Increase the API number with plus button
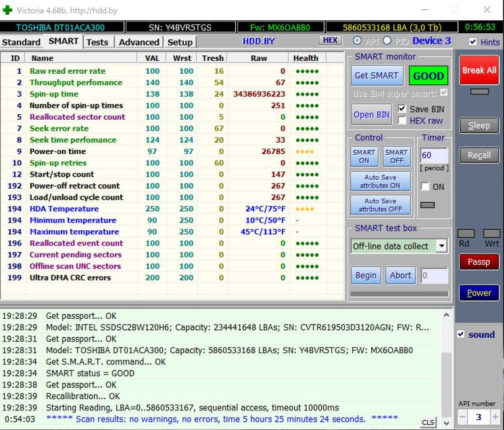The height and width of the screenshot is (430, 504). point(495,417)
